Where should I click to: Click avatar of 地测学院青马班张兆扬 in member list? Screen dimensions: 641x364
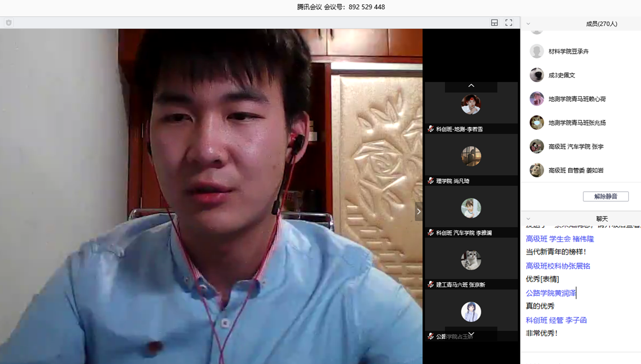(x=537, y=123)
